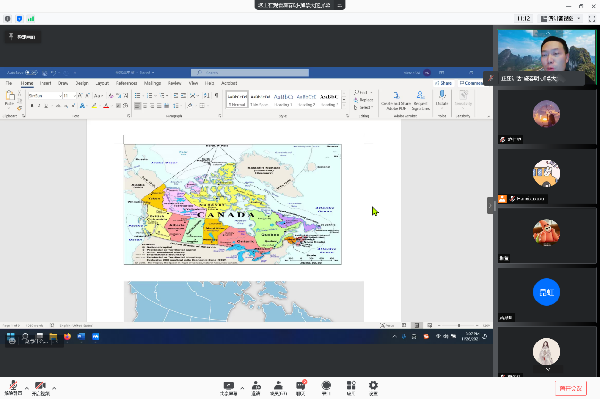Open the meeting settings gear icon
Viewport: 600px width, 399px height.
pyautogui.click(x=373, y=388)
